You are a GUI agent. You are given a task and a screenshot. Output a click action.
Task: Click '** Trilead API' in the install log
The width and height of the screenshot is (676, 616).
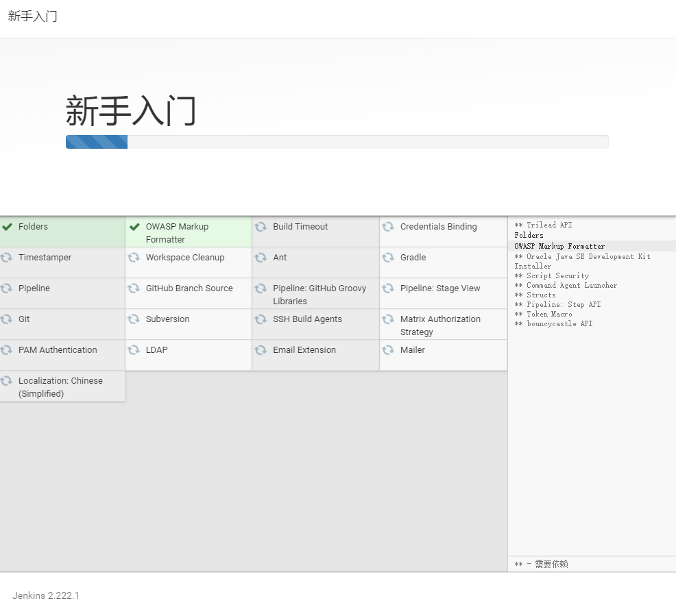543,225
